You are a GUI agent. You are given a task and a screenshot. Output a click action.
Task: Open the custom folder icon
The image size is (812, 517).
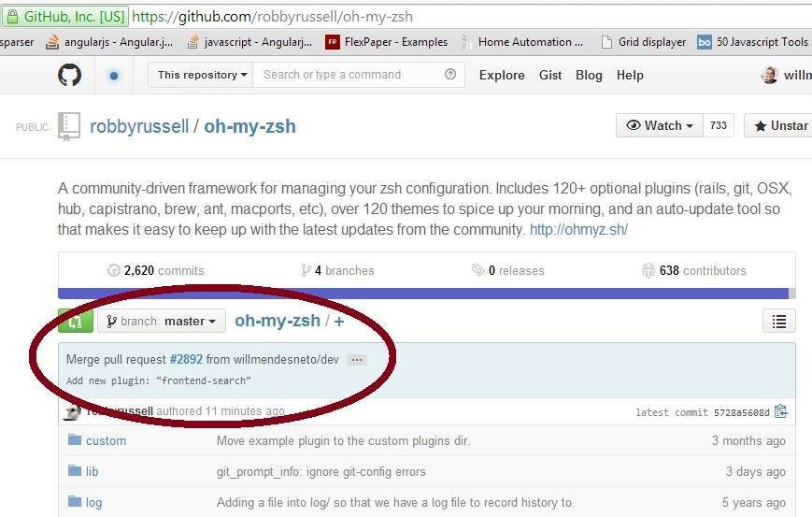click(x=75, y=439)
